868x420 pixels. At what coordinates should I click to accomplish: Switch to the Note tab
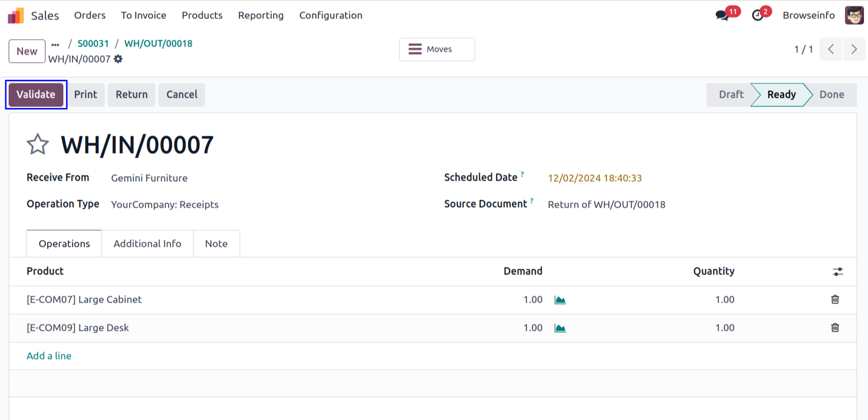216,243
